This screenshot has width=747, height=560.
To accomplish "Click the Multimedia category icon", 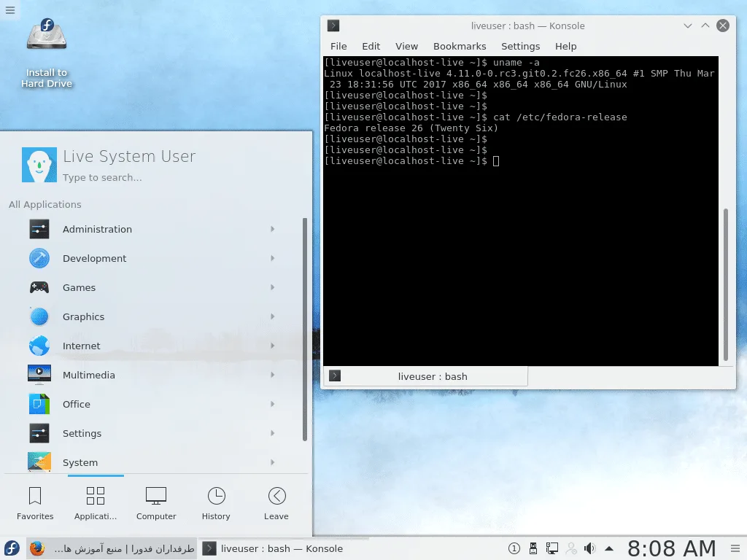I will point(39,375).
